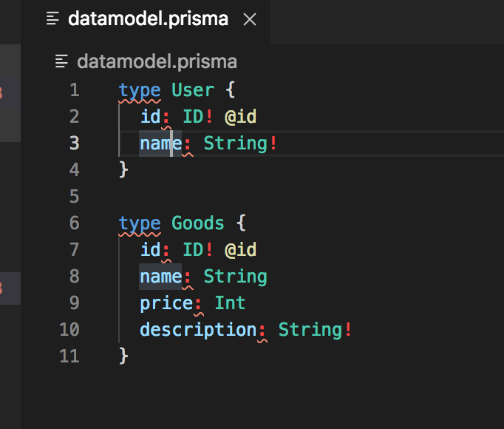Image resolution: width=504 pixels, height=429 pixels.
Task: Click line number 11 in the gutter
Action: [69, 357]
